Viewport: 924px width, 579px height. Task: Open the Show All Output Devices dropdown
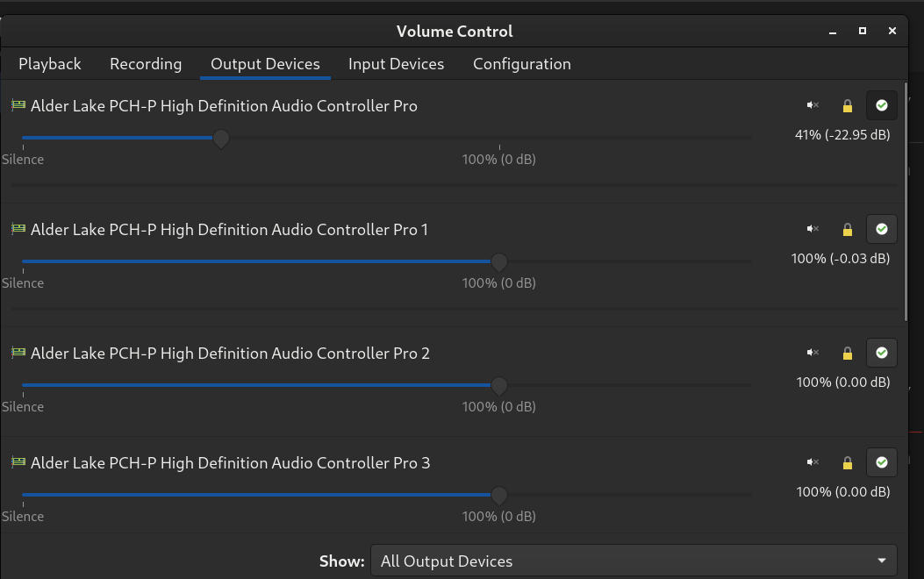(x=634, y=561)
